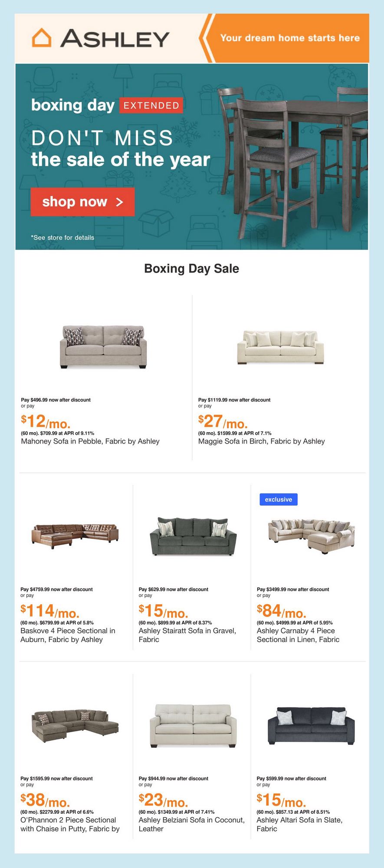Click the Ashley orange house logo icon
Viewport: 384px width, 868px height.
(x=42, y=38)
